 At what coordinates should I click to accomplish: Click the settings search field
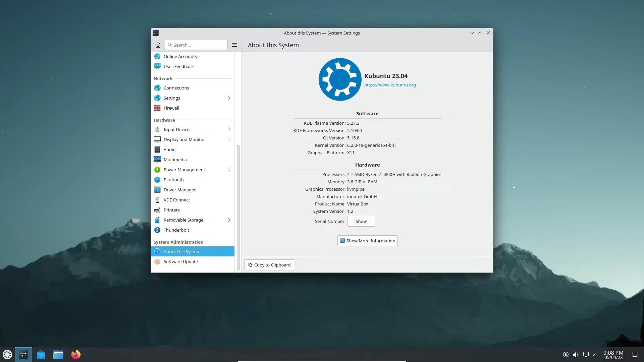click(x=196, y=45)
